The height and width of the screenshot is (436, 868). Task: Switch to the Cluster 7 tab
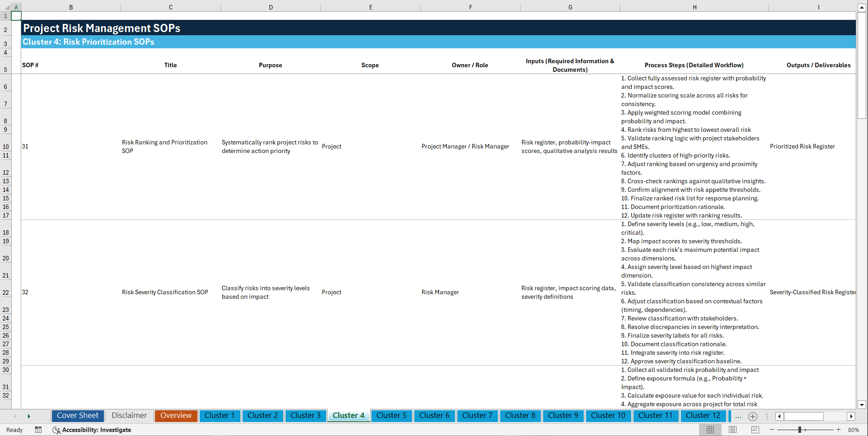(477, 415)
